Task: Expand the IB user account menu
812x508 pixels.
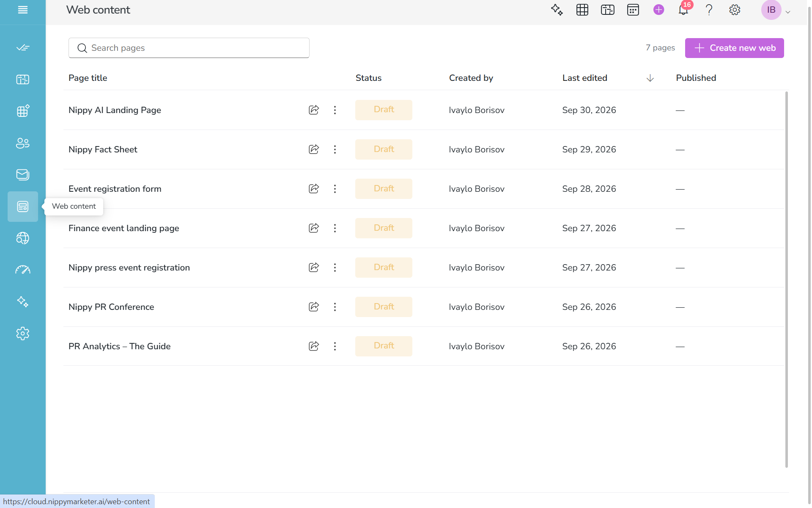Action: pyautogui.click(x=776, y=10)
